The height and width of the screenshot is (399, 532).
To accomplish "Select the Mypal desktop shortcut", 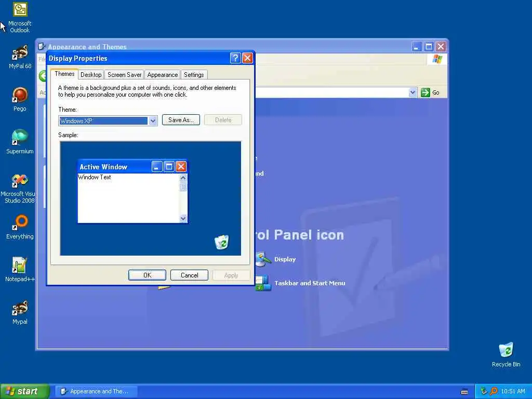I will pyautogui.click(x=20, y=312).
